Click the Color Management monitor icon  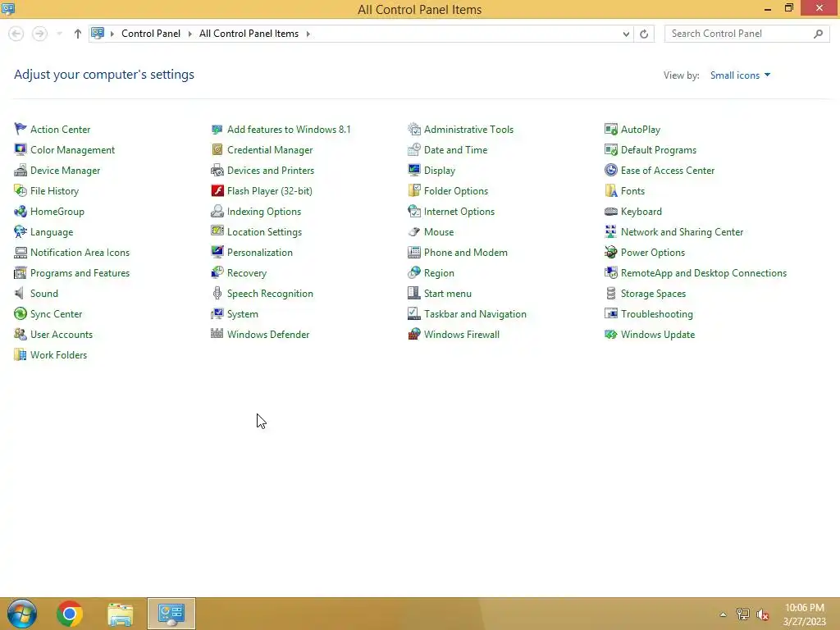tap(21, 150)
